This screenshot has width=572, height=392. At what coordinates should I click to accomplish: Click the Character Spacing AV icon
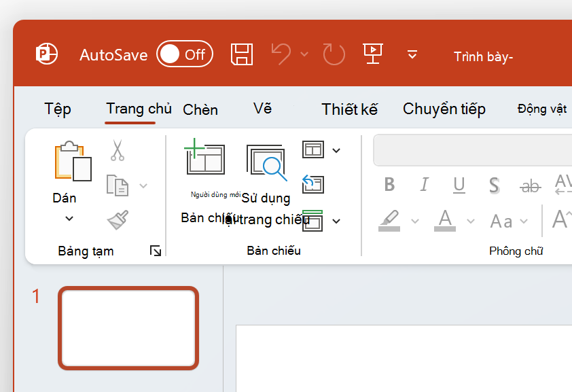[563, 185]
